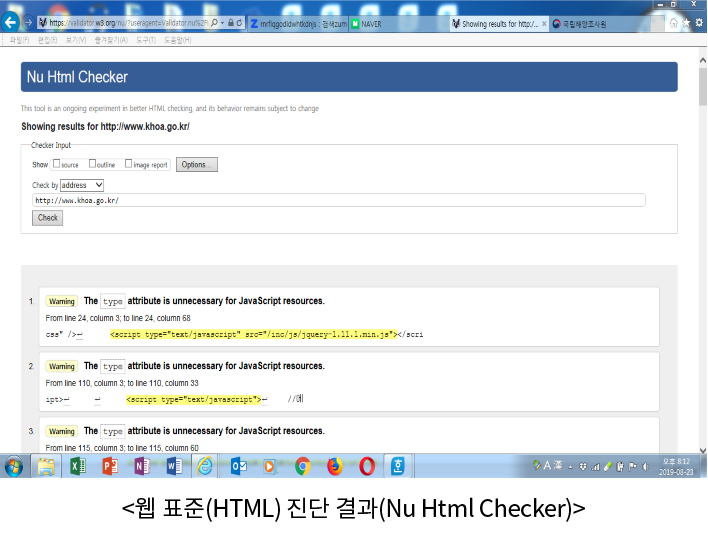This screenshot has height=542, width=708.
Task: Go back with the browser back arrow
Action: (10, 22)
